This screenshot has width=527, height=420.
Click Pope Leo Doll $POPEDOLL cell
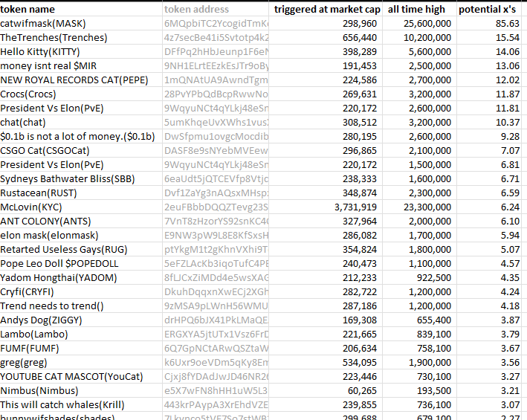tap(81, 263)
